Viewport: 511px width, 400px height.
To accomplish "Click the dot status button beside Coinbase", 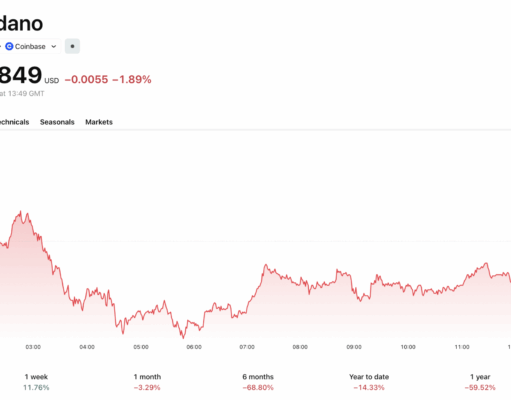I will [x=72, y=46].
